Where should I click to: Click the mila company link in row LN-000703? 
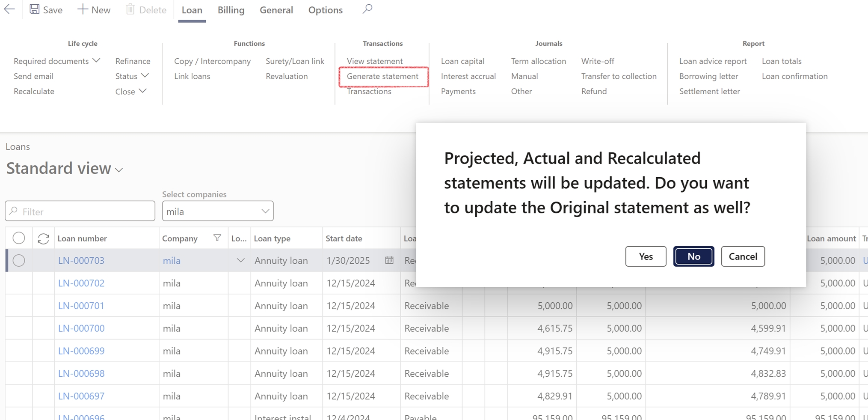tap(172, 260)
